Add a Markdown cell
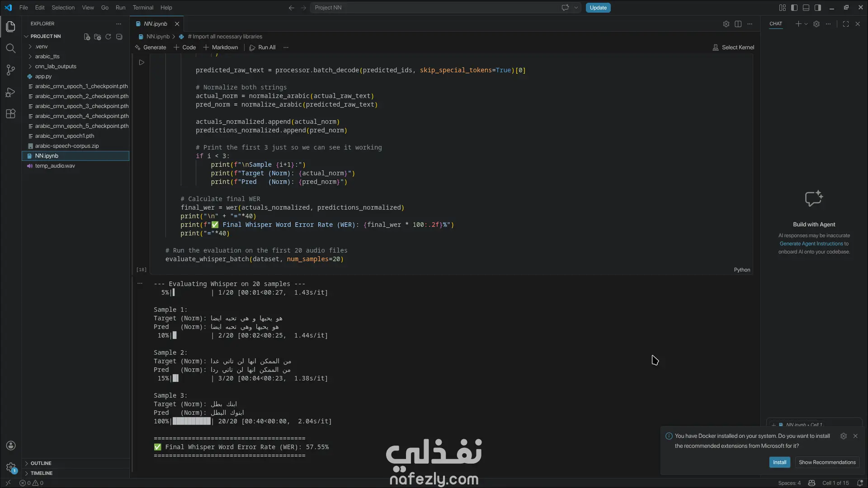868x488 pixels. coord(221,47)
